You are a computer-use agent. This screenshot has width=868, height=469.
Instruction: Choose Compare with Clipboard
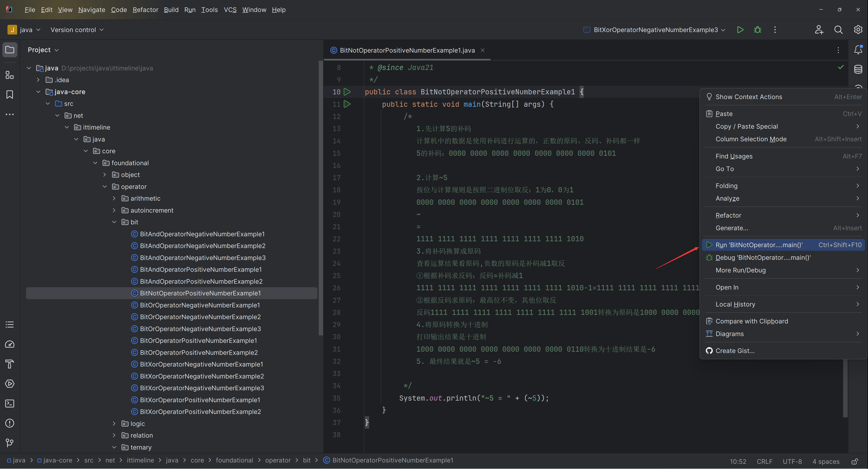784,321
